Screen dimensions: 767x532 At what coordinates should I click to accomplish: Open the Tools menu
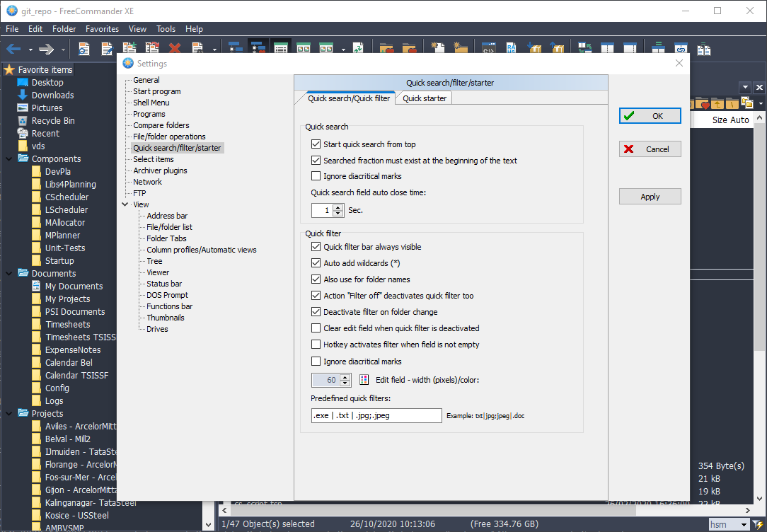[x=166, y=29]
